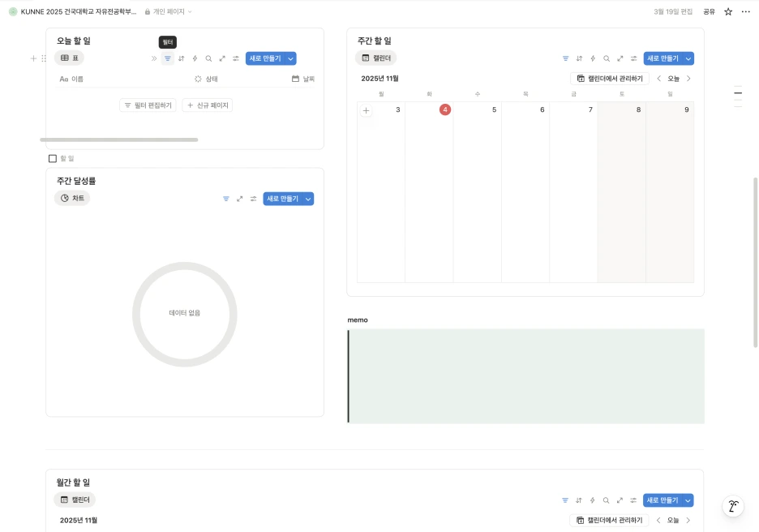Open settings of 주간 달성률 chart
759x532 pixels.
point(253,199)
